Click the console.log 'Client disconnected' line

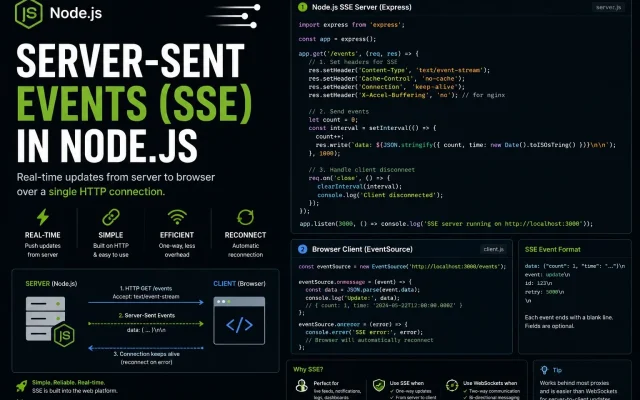[380, 195]
